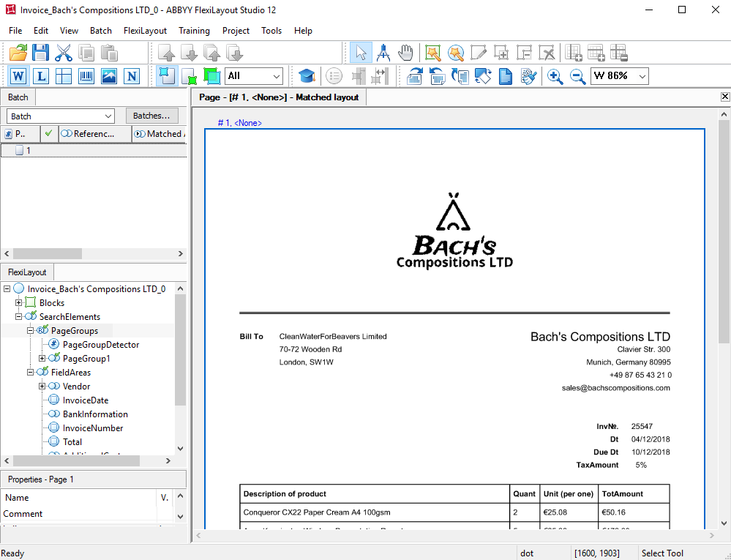
Task: Click the Copy icon in the toolbar
Action: pyautogui.click(x=86, y=53)
